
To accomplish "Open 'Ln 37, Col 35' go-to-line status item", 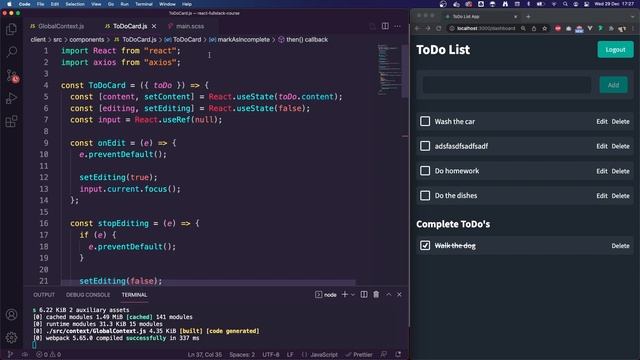I will tap(204, 354).
